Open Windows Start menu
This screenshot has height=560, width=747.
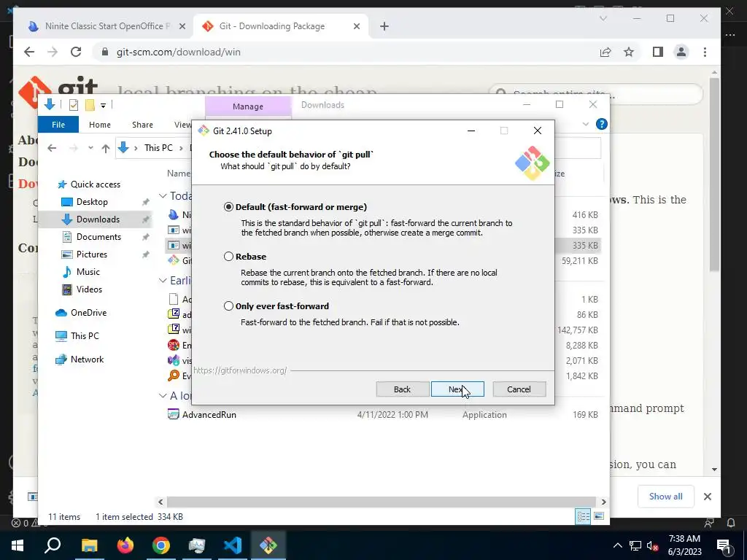(x=18, y=545)
